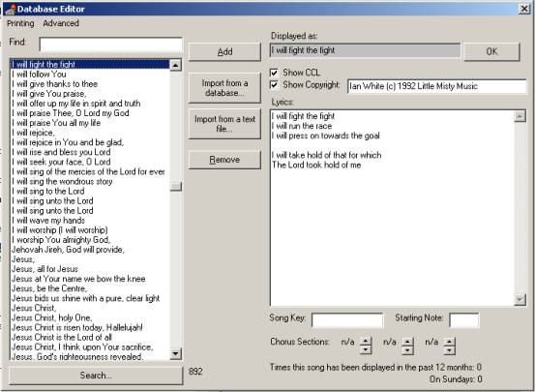
Task: Uncheck the Show Copyright checkbox
Action: [x=274, y=84]
